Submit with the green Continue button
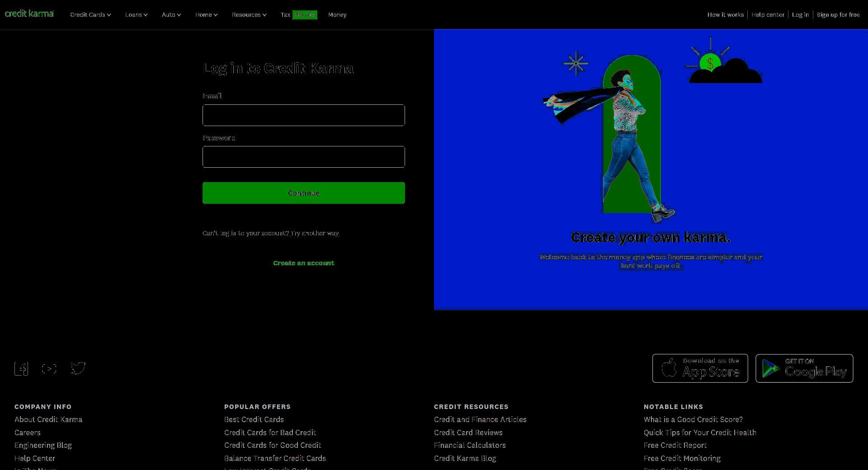Image resolution: width=868 pixels, height=470 pixels. coord(304,193)
